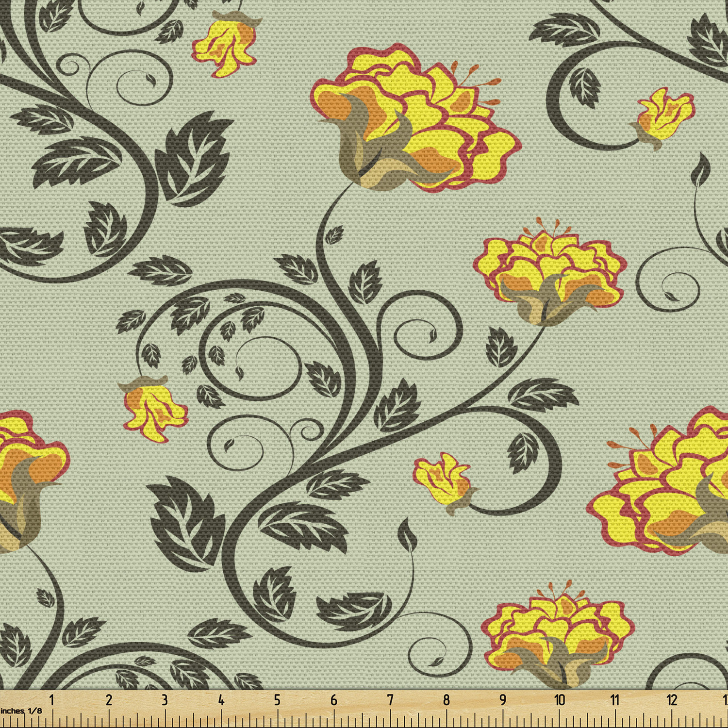The width and height of the screenshot is (728, 728).
Task: Select the number 11 on the ruler
Action: [615, 700]
